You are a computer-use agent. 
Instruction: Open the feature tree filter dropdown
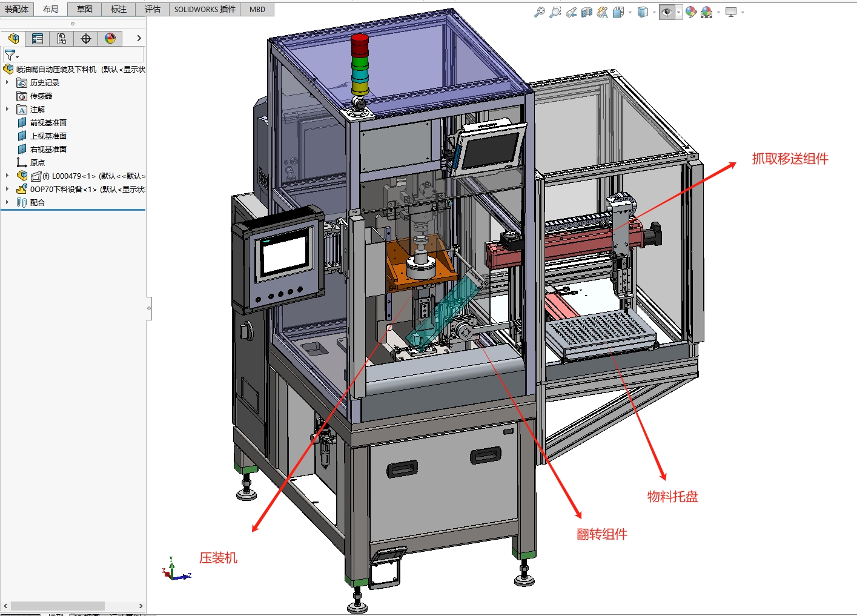[12, 55]
